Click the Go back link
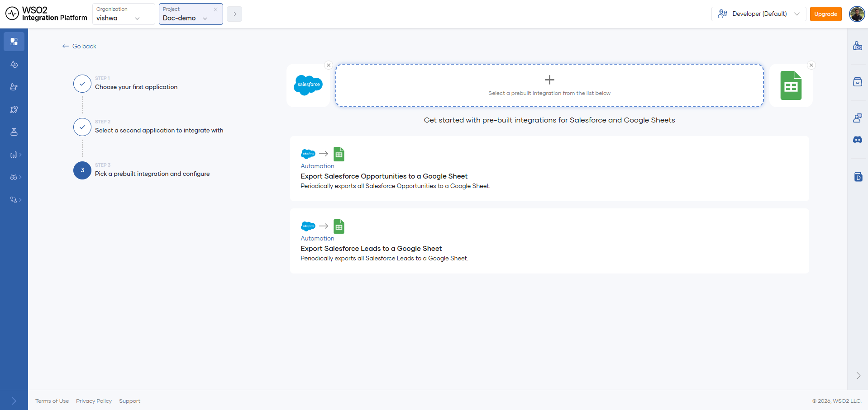Image resolution: width=868 pixels, height=410 pixels. (x=79, y=46)
